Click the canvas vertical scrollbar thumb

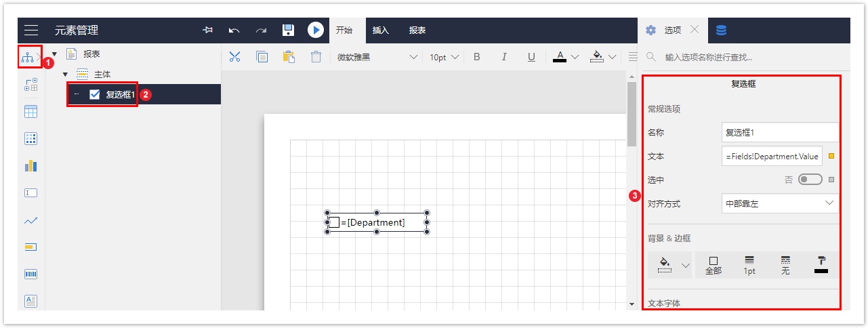point(632,114)
